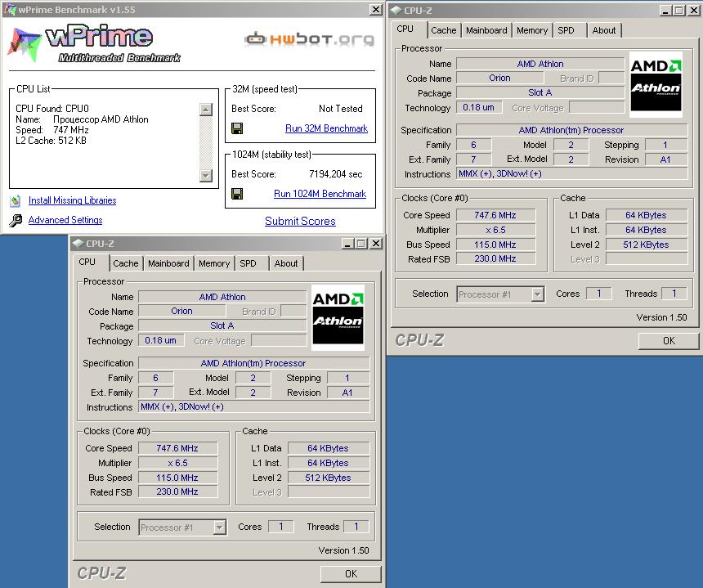Click Technology 0.18 um in upper CPU-Z
The height and width of the screenshot is (588, 703).
click(478, 108)
